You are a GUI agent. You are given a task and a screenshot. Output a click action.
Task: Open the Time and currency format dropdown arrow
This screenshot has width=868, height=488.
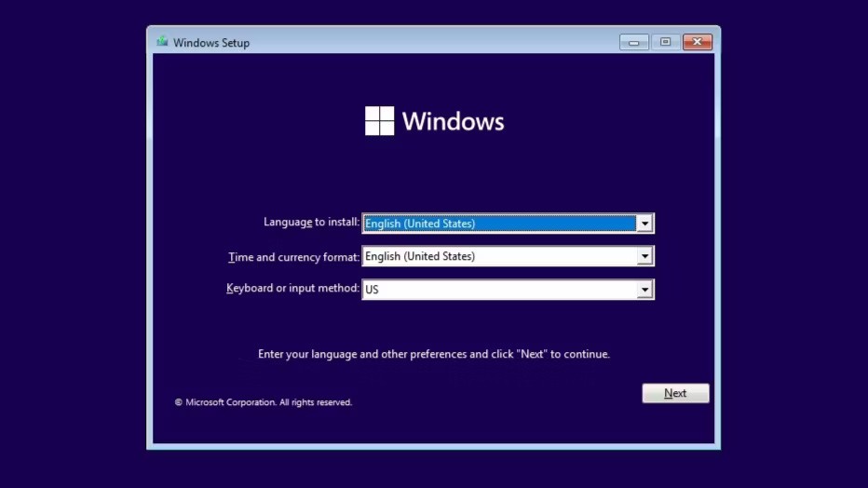[644, 256]
